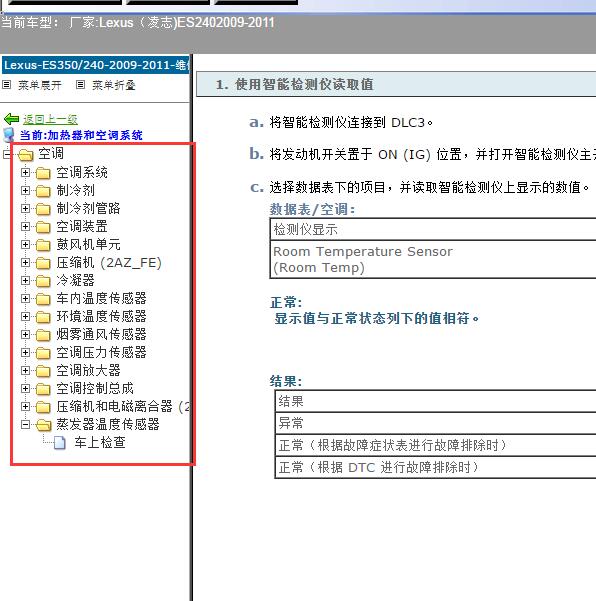This screenshot has width=596, height=601.
Task: Expand the 制冷剂管路 tree node
Action: pyautogui.click(x=25, y=209)
